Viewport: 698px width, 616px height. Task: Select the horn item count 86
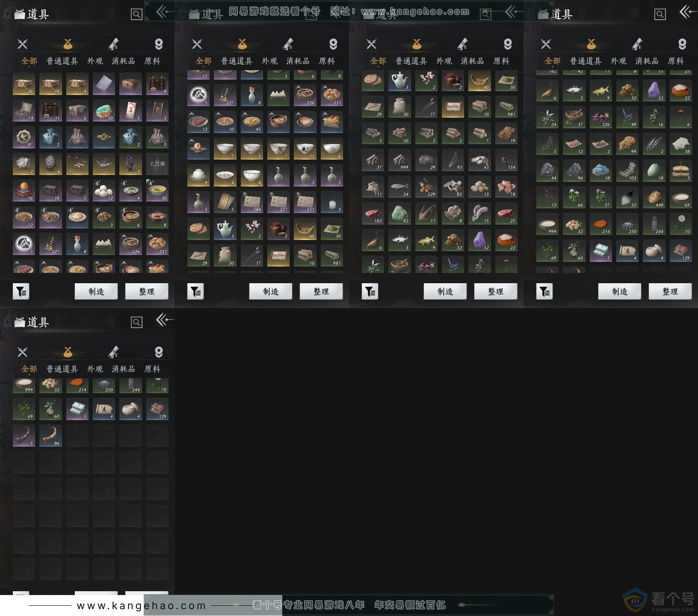coord(50,435)
